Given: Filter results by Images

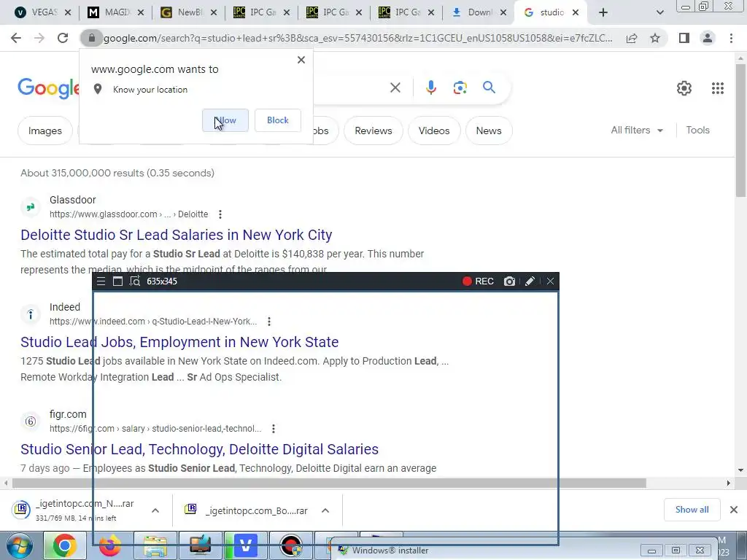Looking at the screenshot, I should (x=44, y=131).
